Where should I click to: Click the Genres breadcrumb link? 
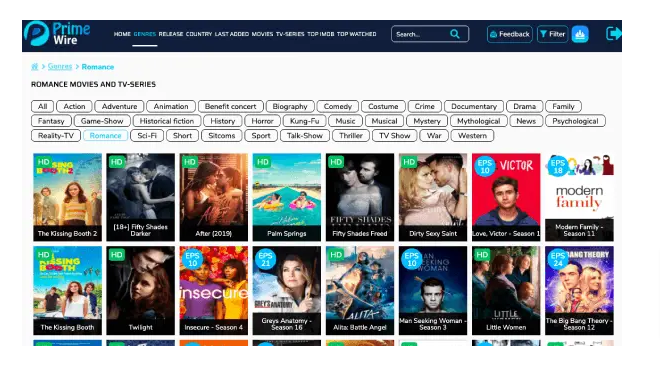click(x=60, y=67)
